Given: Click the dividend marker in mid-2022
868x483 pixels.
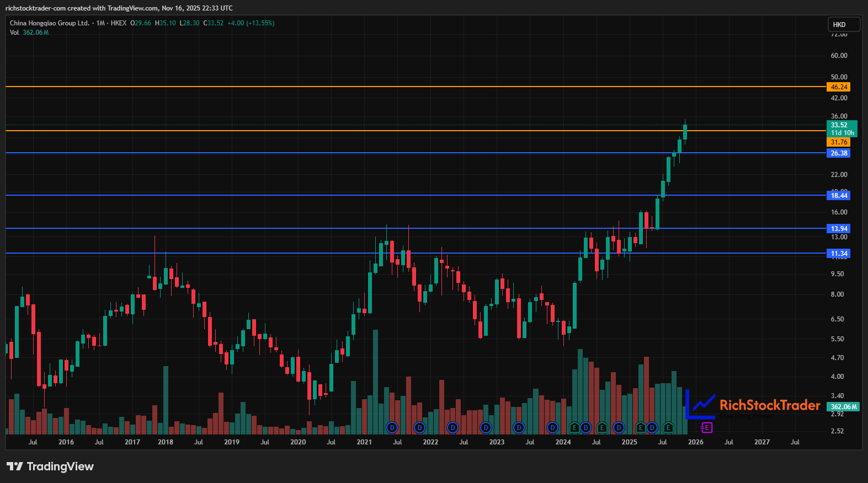Looking at the screenshot, I should [x=453, y=427].
